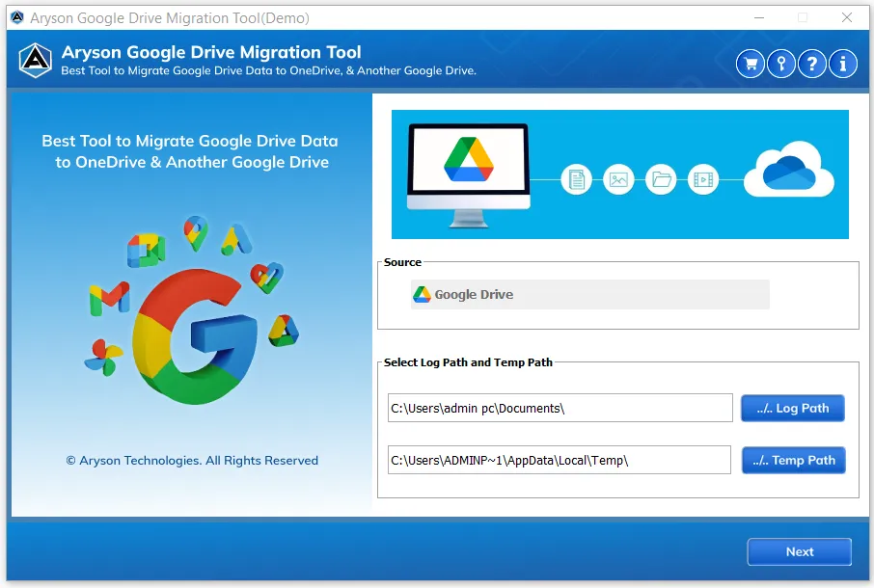Click the title bar app icon
Image resolution: width=874 pixels, height=588 pixels.
pyautogui.click(x=17, y=17)
